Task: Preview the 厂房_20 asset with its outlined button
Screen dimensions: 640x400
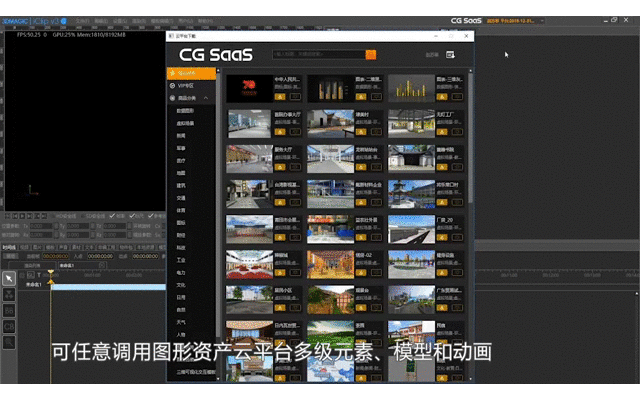Action: 457,237
